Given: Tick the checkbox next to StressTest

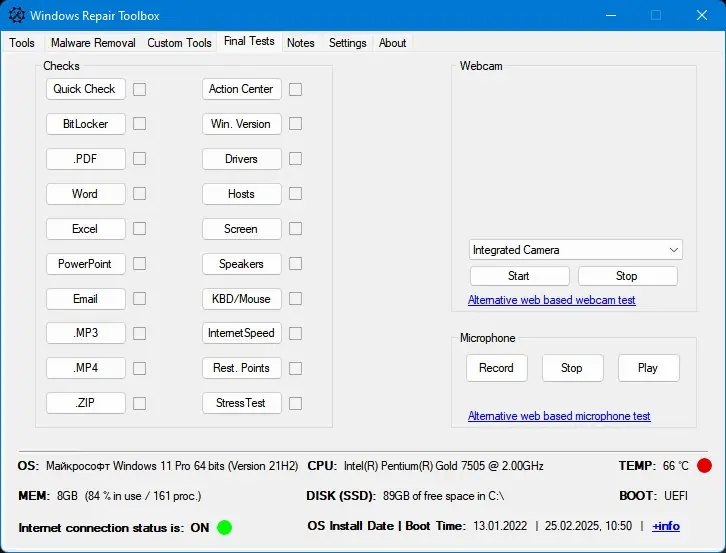Looking at the screenshot, I should coord(295,403).
